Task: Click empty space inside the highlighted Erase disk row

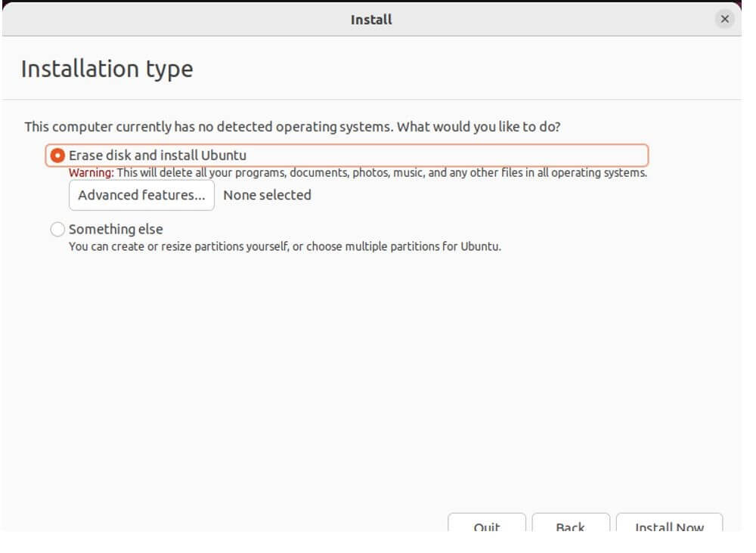Action: click(x=454, y=156)
